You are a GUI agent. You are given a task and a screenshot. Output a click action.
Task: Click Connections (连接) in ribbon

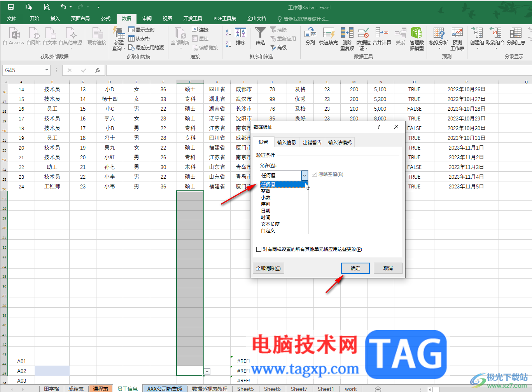click(200, 30)
